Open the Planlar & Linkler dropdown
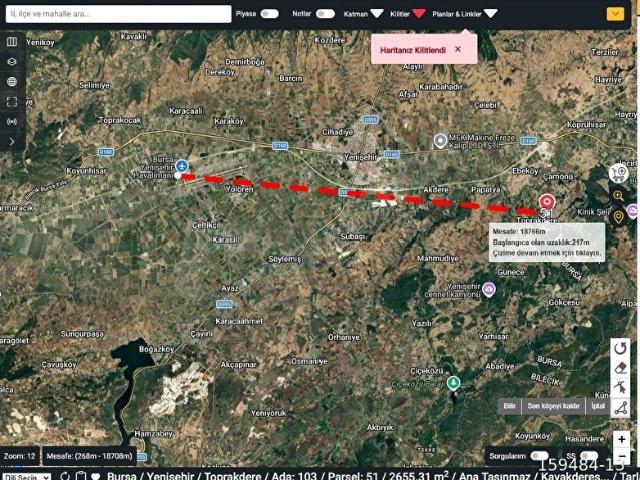This screenshot has width=640, height=480. click(x=465, y=14)
